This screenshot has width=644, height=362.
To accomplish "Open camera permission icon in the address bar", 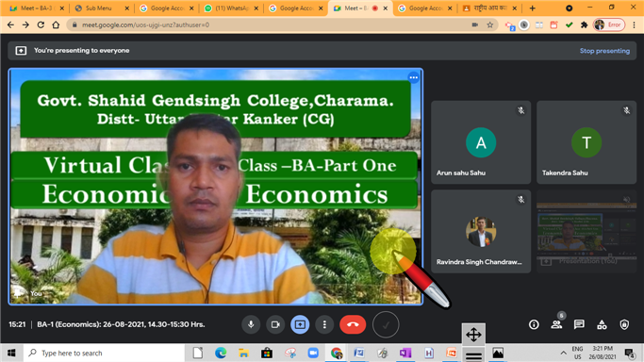I will (475, 25).
